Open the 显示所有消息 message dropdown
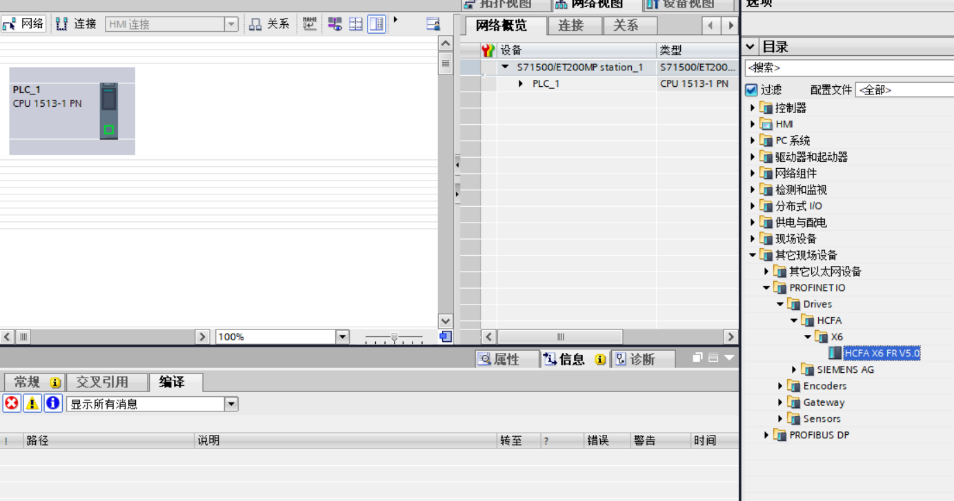 coord(231,404)
